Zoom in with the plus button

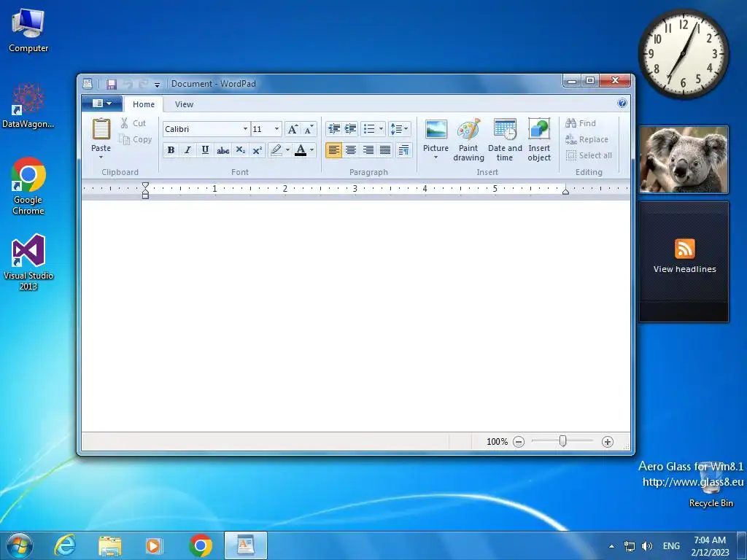608,442
